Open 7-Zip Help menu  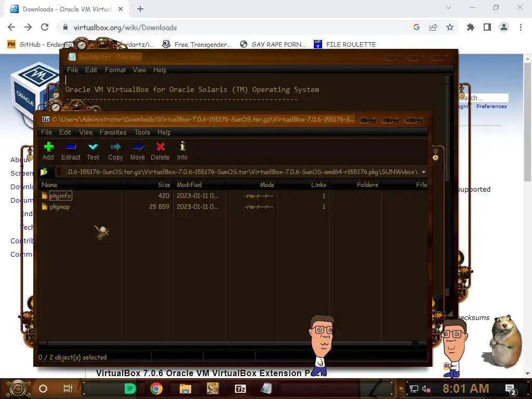(x=164, y=132)
